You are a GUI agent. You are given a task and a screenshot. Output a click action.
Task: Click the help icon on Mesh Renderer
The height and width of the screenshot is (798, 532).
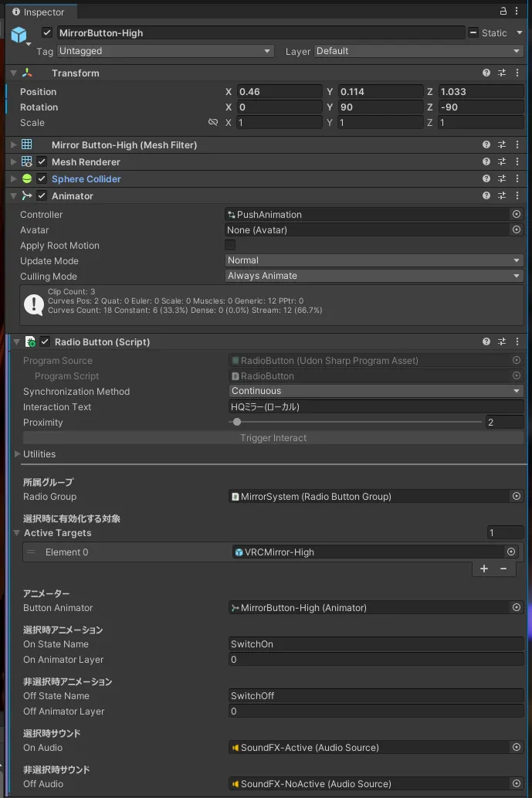tap(486, 161)
